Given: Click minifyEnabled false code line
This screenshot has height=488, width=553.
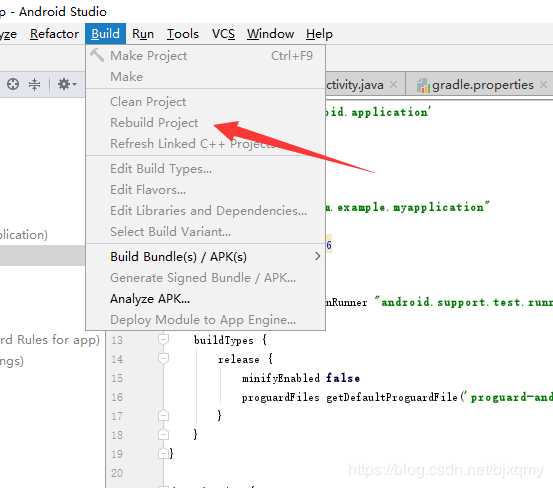Looking at the screenshot, I should pyautogui.click(x=301, y=378).
